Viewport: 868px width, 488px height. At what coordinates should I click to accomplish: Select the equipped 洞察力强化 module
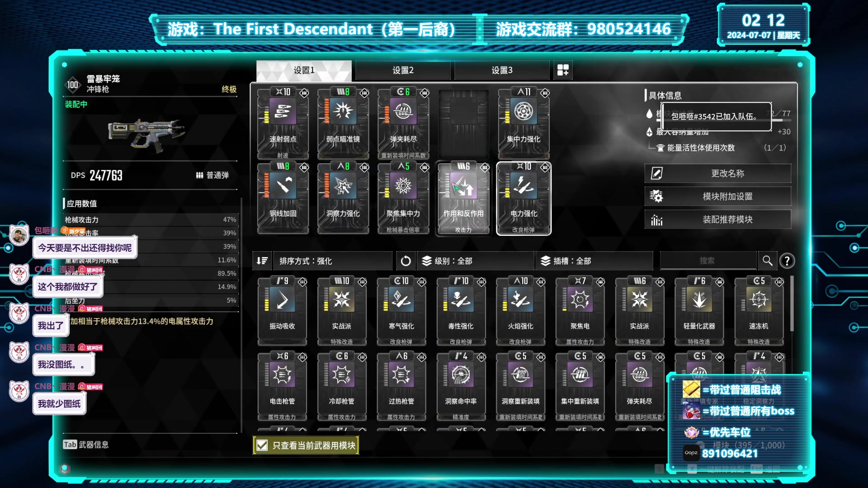343,198
